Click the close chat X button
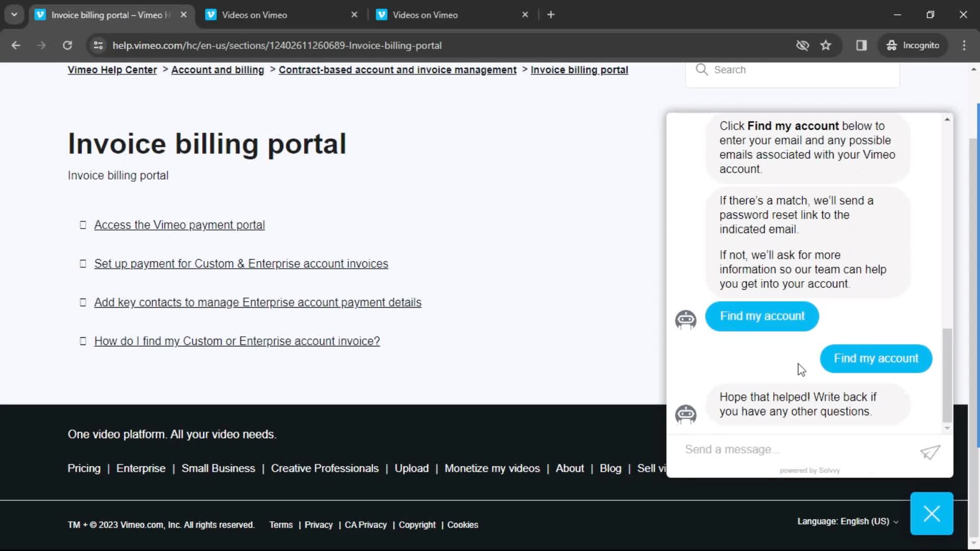The width and height of the screenshot is (980, 551). [x=932, y=513]
